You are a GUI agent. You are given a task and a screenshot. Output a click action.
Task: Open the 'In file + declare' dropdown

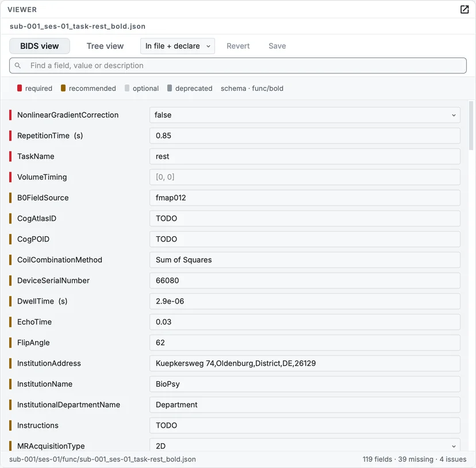(178, 46)
